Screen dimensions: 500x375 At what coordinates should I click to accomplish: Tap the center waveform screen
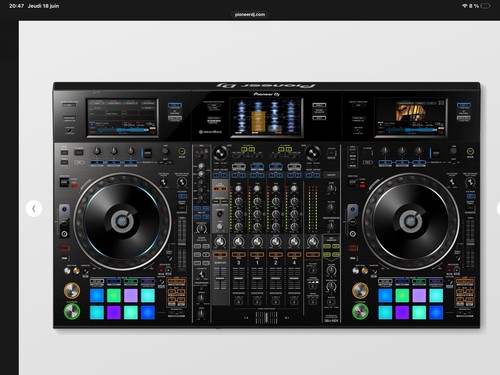pos(266,117)
